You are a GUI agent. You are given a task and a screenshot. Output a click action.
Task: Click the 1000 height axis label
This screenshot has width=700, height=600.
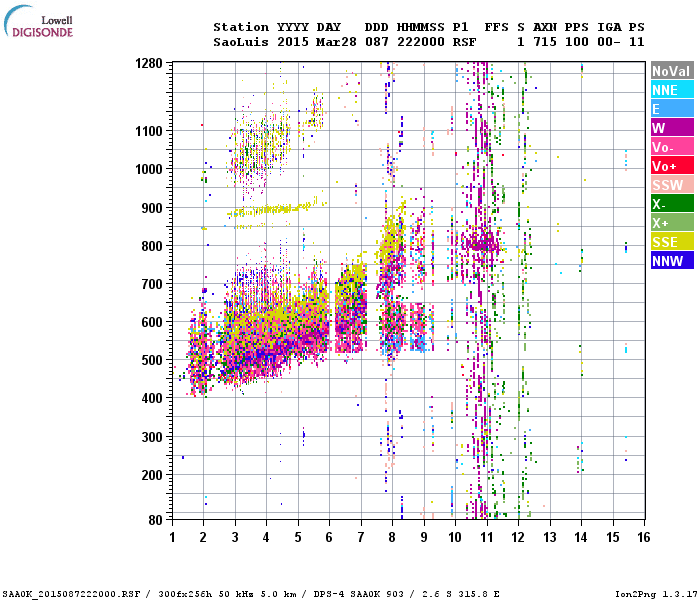[x=149, y=169]
